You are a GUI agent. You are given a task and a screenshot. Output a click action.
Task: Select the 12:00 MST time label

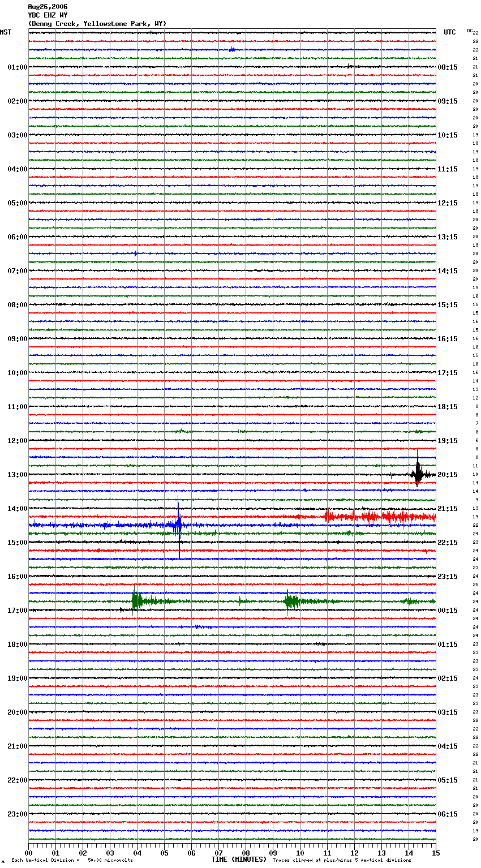pyautogui.click(x=18, y=441)
